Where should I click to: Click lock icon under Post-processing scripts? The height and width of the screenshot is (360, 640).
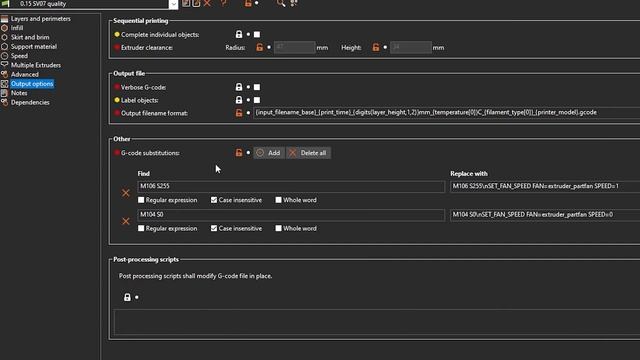[127, 297]
